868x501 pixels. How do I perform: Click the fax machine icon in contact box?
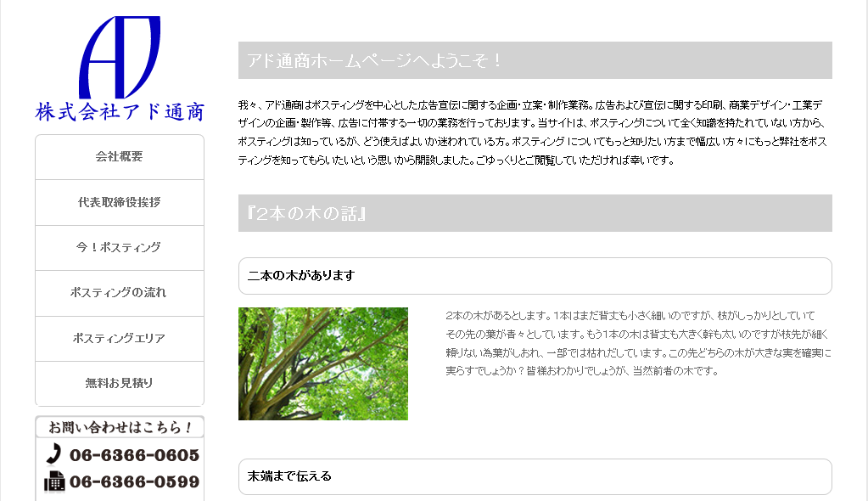coord(53,482)
